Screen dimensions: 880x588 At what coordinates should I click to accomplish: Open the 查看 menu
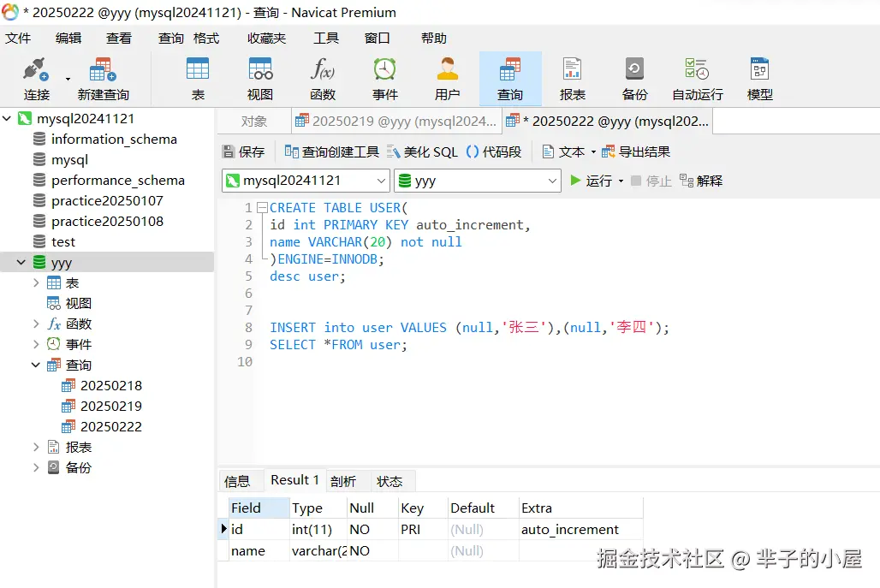(119, 39)
